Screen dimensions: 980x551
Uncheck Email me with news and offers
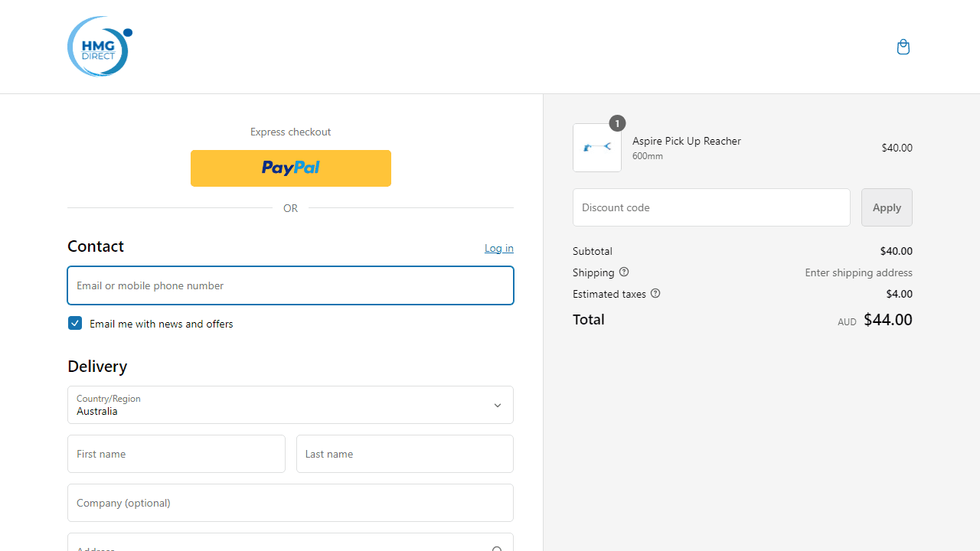click(75, 323)
